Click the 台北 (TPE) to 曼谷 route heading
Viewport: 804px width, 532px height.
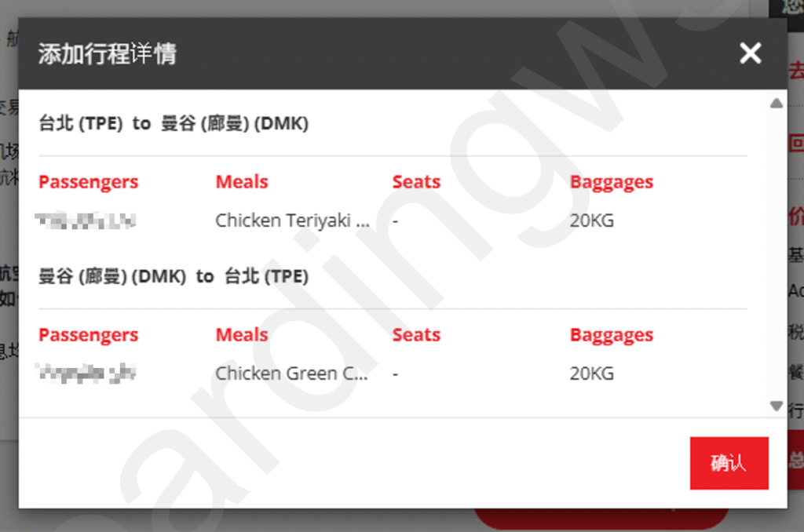(174, 123)
